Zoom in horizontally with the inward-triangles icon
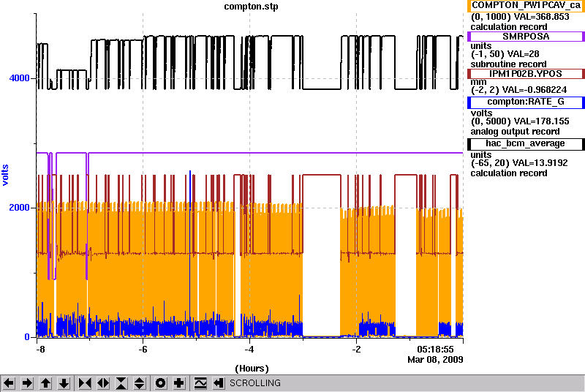This screenshot has height=392, width=585. [85, 383]
